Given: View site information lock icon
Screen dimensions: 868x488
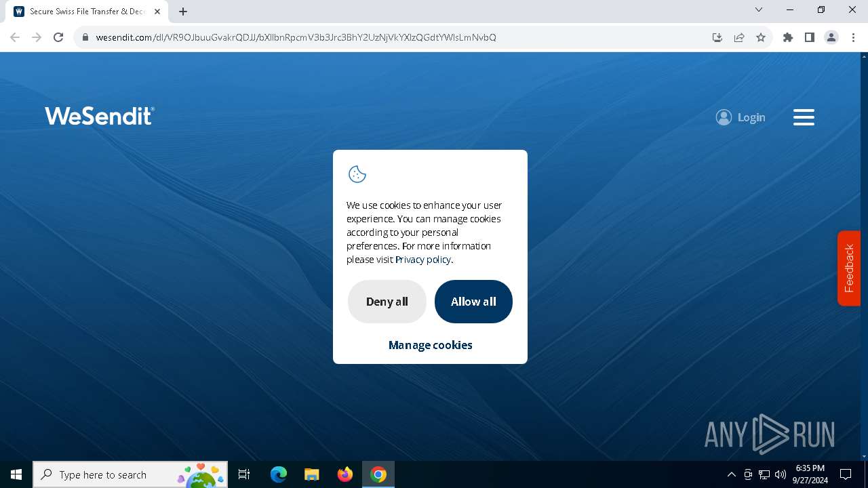Looking at the screenshot, I should coord(85,37).
